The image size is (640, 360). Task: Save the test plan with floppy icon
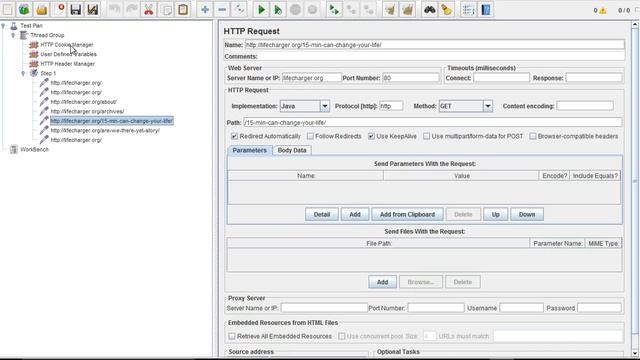[76, 9]
